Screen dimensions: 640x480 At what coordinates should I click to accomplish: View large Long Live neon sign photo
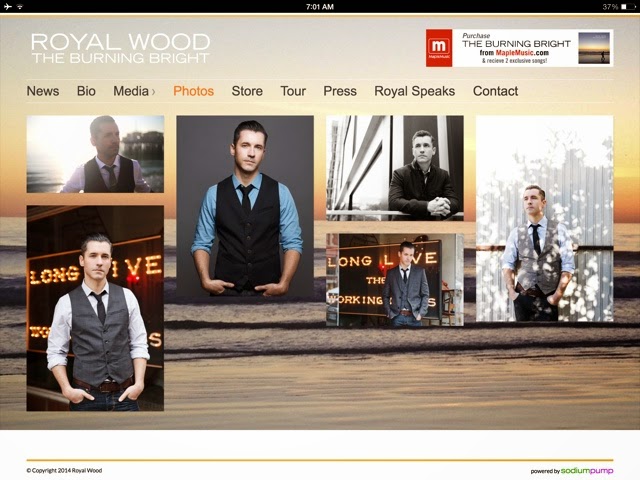(x=95, y=308)
